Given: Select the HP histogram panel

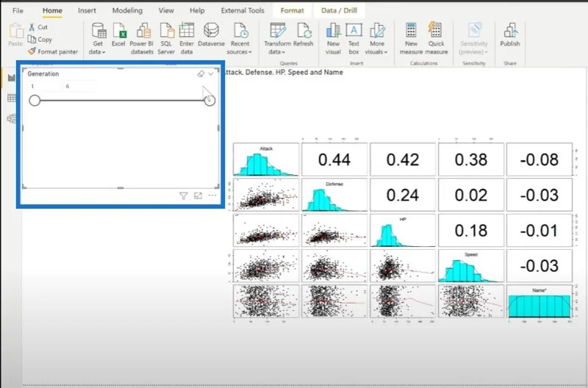Looking at the screenshot, I should coord(403,230).
